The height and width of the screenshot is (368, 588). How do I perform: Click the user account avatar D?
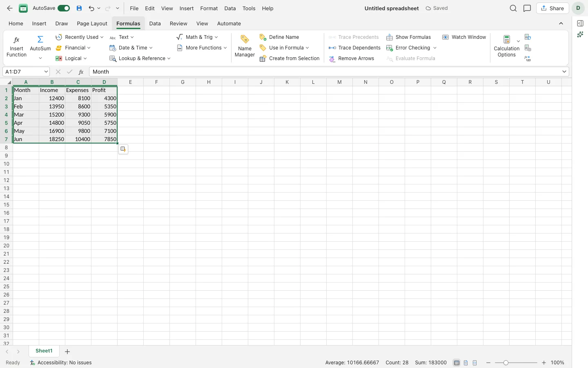pyautogui.click(x=578, y=8)
